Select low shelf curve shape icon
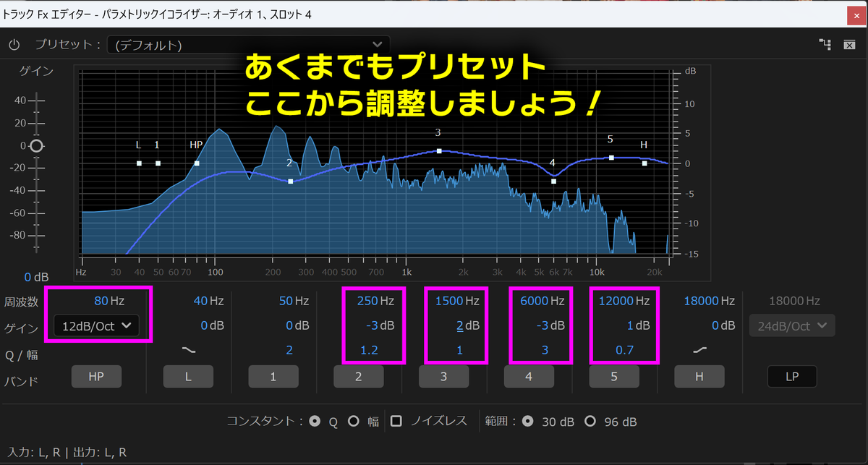The width and height of the screenshot is (868, 465). click(188, 350)
